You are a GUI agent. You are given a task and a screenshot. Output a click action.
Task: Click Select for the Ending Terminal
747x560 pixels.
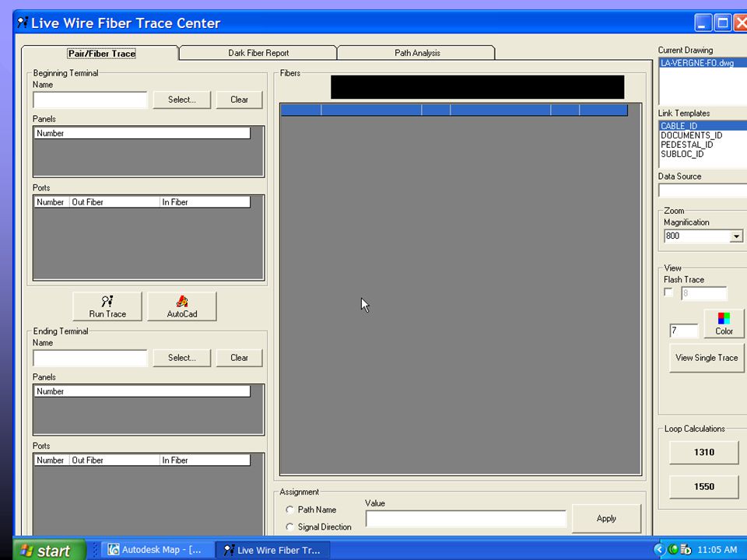pyautogui.click(x=181, y=358)
